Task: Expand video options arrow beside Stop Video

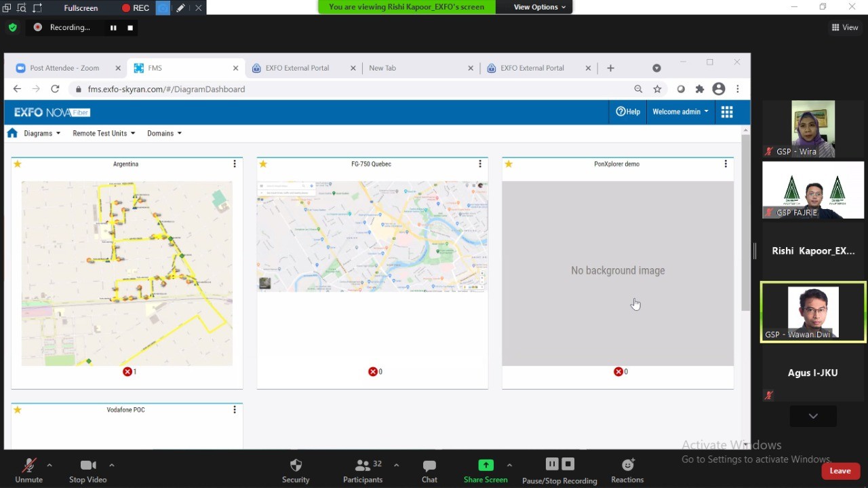Action: coord(112,466)
